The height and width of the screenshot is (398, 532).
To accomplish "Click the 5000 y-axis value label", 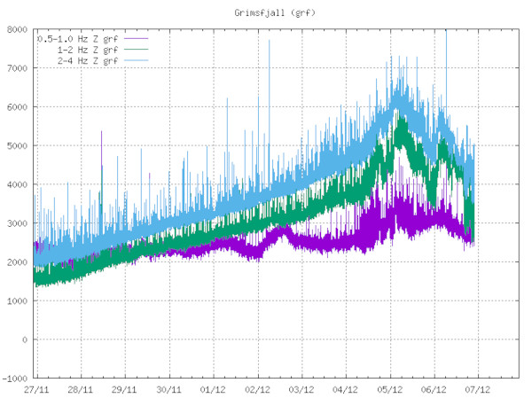I will [17, 145].
